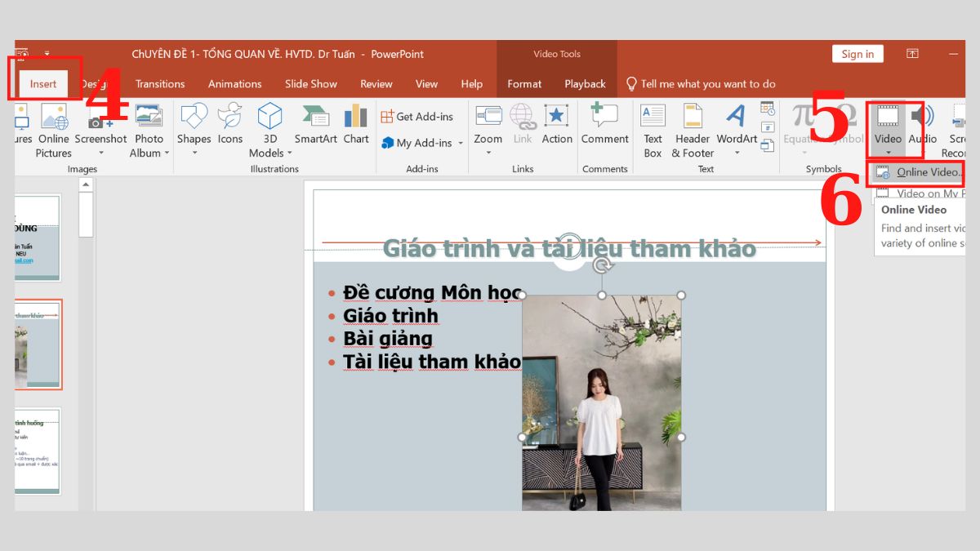980x551 pixels.
Task: Open the Action settings
Action: pyautogui.click(x=557, y=128)
